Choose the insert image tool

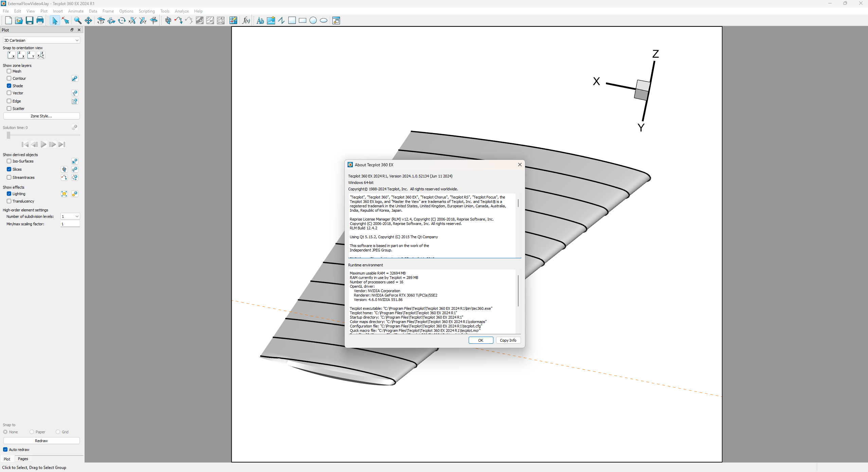(x=271, y=20)
